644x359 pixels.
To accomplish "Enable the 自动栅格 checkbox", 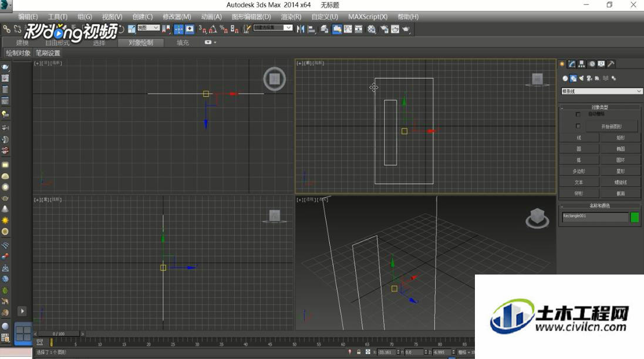I will click(x=578, y=114).
